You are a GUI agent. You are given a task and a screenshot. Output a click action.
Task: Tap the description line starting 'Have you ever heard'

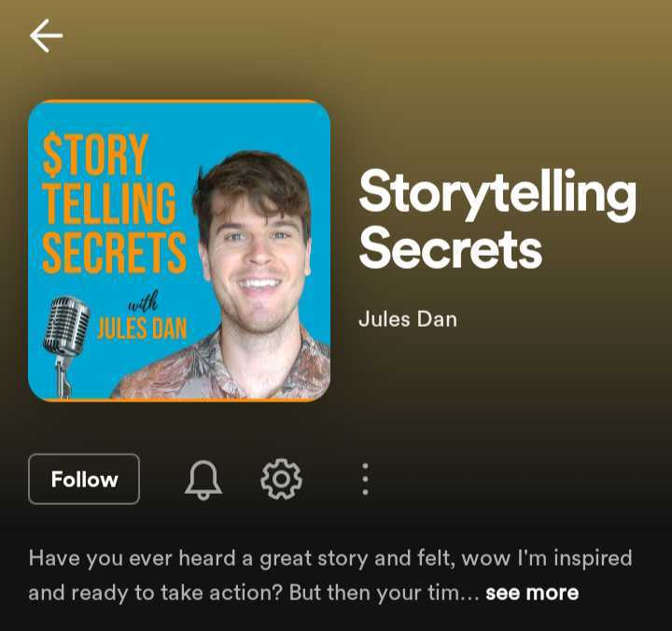click(x=330, y=558)
